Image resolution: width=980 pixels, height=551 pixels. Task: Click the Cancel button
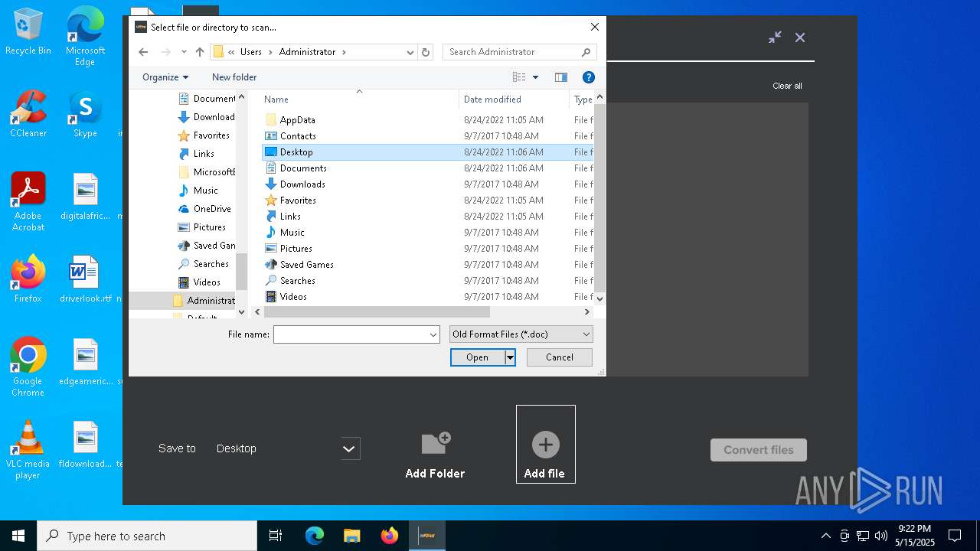pyautogui.click(x=560, y=357)
